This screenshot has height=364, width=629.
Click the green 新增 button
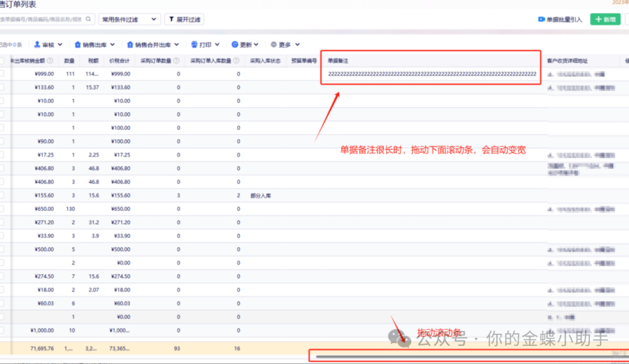[x=605, y=19]
